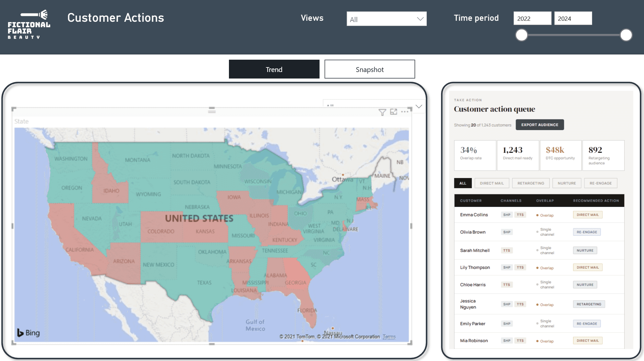Image resolution: width=644 pixels, height=361 pixels.
Task: Click the Fictional Flair Beauty logo
Action: tap(29, 25)
